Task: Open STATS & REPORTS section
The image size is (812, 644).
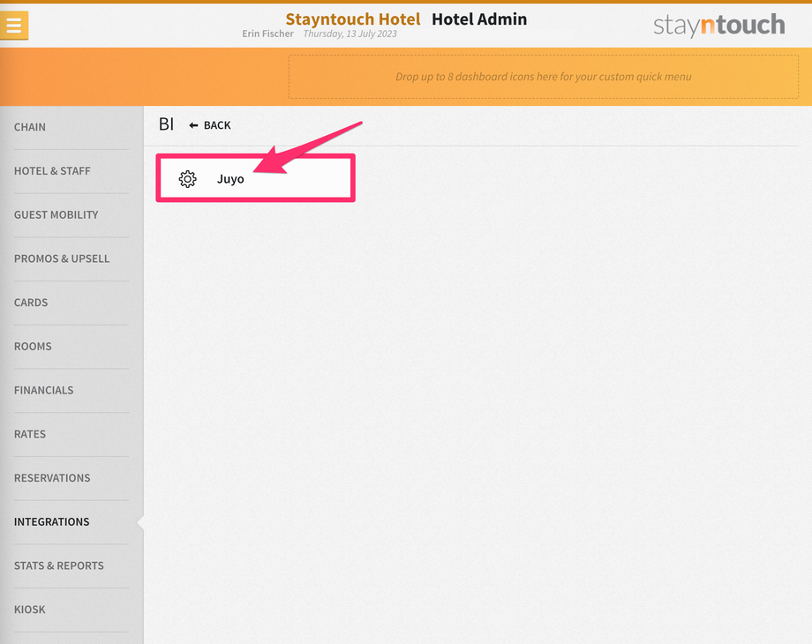Action: point(58,565)
